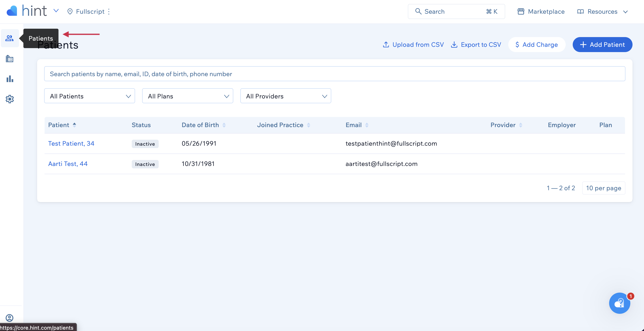
Task: Expand the All Plans filter dropdown
Action: pyautogui.click(x=188, y=96)
